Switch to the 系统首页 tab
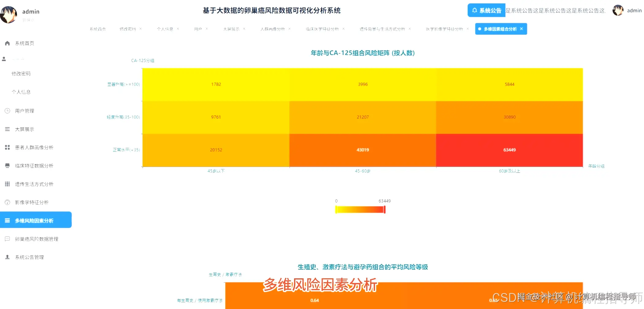The image size is (644, 309). 98,29
